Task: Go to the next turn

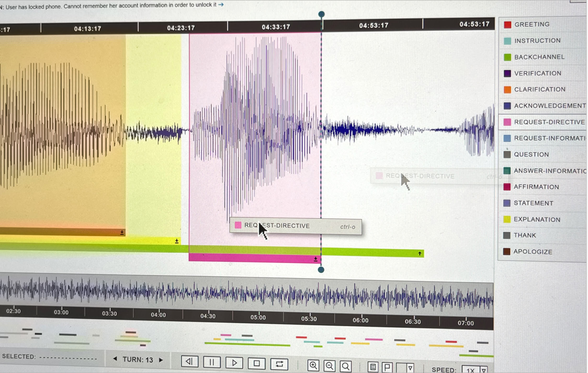Action: [x=161, y=360]
